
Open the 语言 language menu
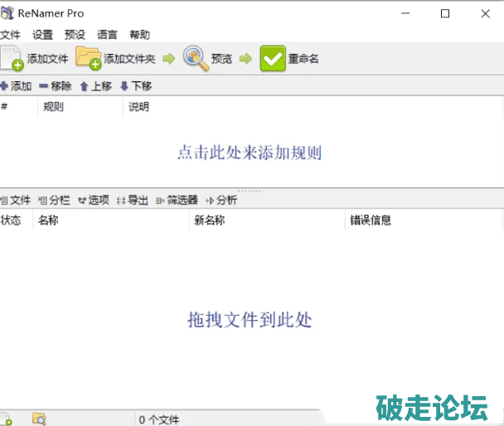coord(108,35)
